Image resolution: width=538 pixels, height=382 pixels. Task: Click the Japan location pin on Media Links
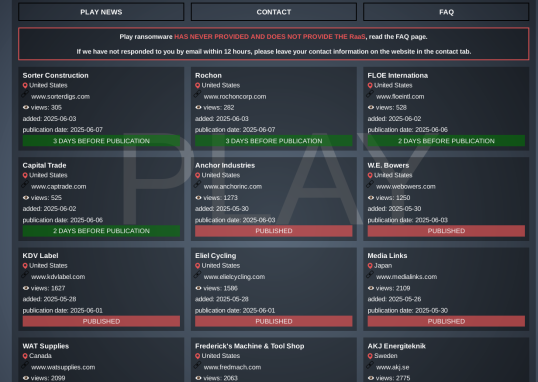pos(370,266)
